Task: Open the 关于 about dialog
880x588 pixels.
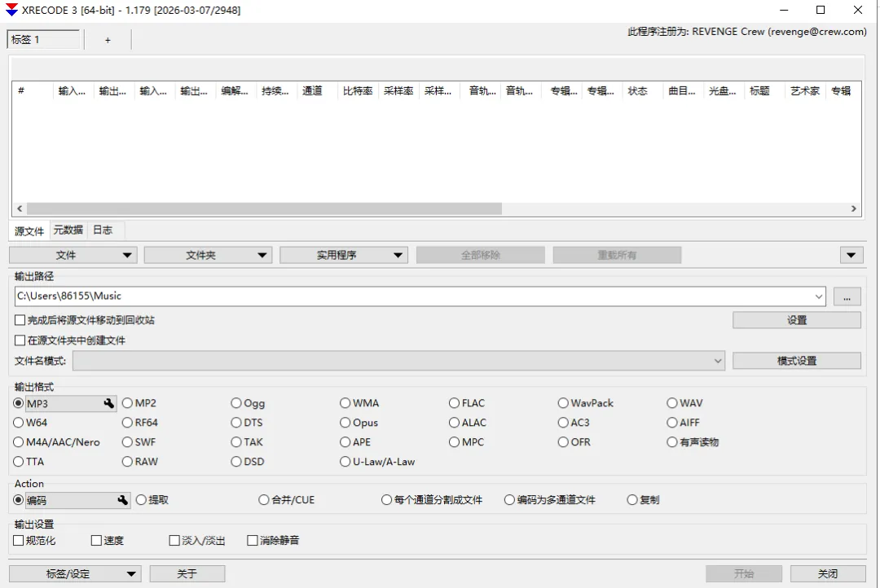Action: point(187,573)
